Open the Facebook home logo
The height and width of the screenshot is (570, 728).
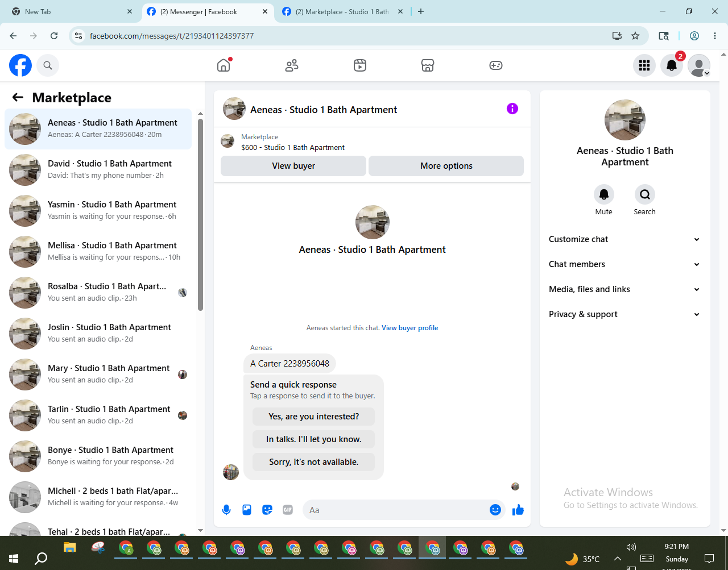coord(20,65)
